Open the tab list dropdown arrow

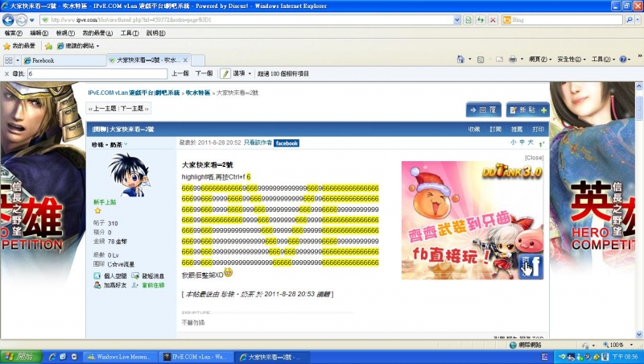click(18, 60)
